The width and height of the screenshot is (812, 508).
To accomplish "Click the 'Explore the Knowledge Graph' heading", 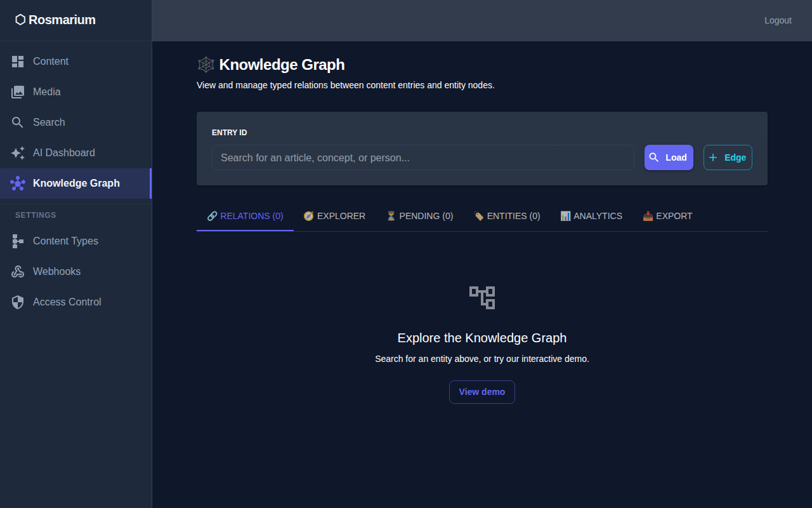I will tap(482, 338).
